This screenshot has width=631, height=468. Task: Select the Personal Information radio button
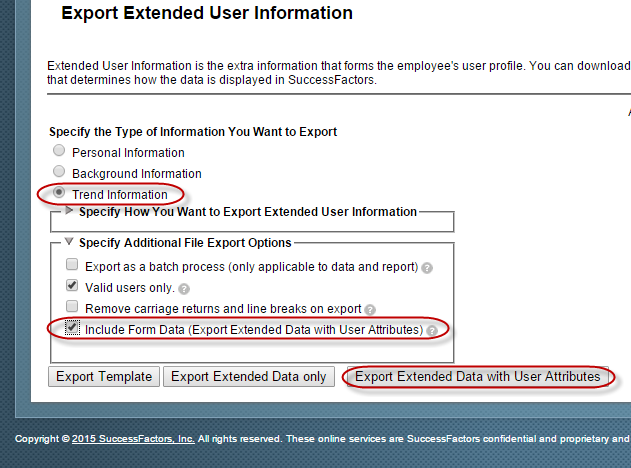[59, 151]
